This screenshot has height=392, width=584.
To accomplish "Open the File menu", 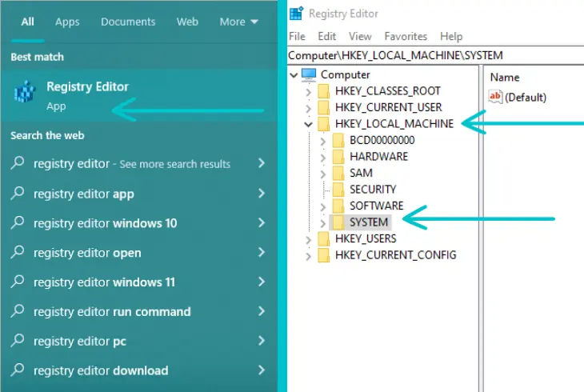I will click(297, 36).
